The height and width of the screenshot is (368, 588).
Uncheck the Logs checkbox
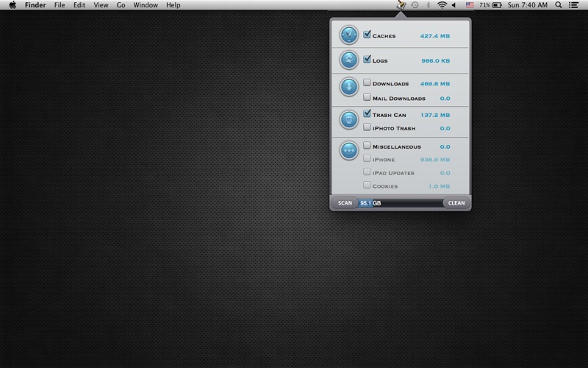point(367,60)
